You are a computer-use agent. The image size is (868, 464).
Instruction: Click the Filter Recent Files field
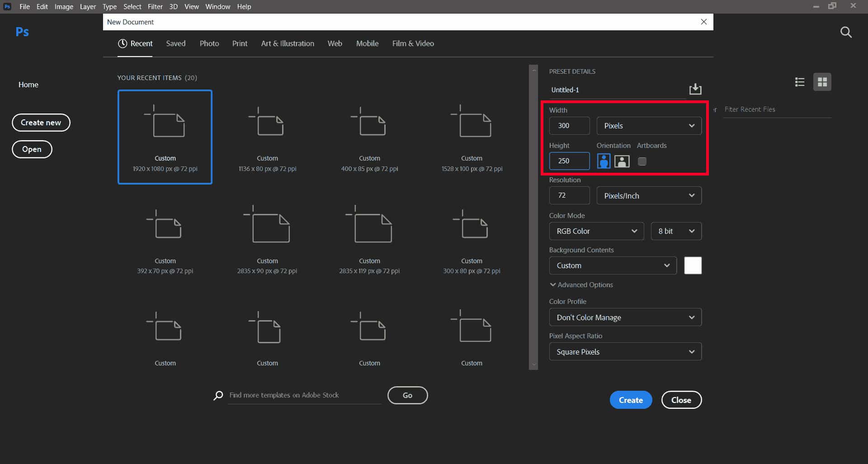[777, 109]
